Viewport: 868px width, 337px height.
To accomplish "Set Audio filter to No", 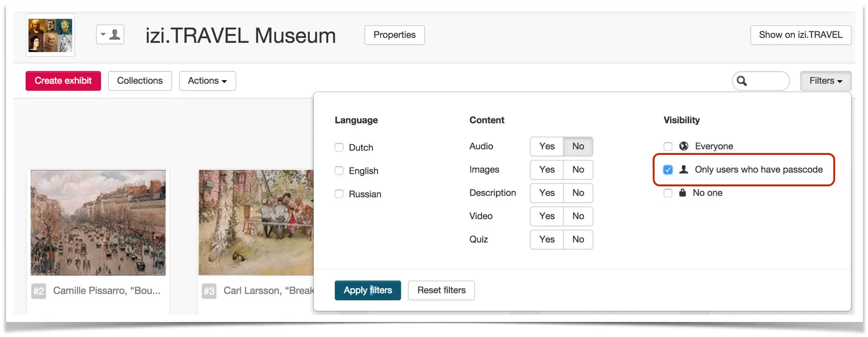I will (x=578, y=146).
